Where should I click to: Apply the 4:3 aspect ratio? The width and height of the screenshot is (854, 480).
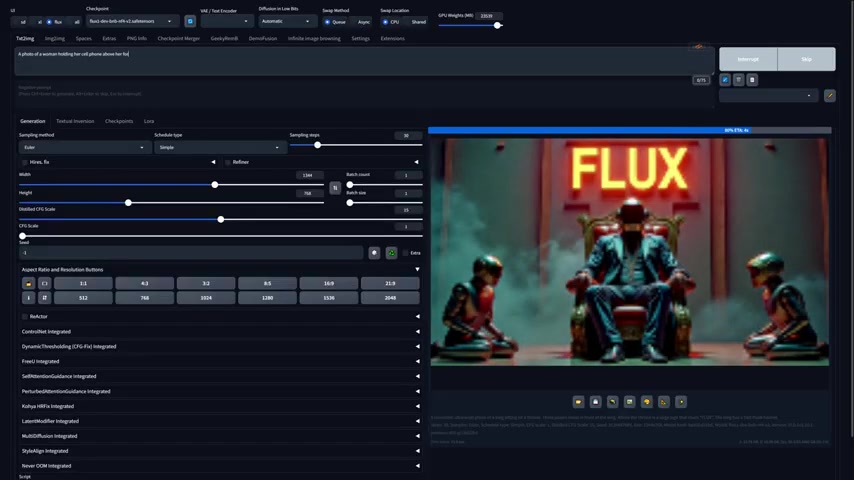(144, 283)
